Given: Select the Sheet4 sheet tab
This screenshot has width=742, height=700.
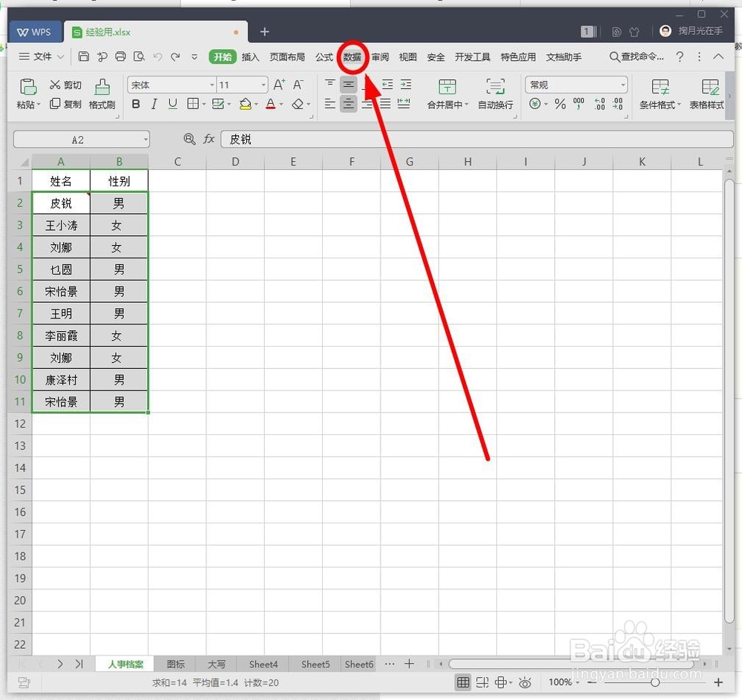Looking at the screenshot, I should click(x=263, y=664).
